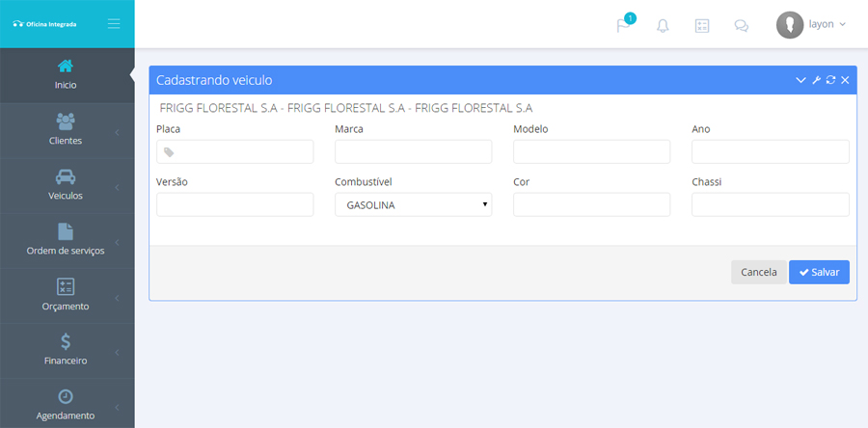Click the Salvar button
The width and height of the screenshot is (868, 428).
point(819,272)
